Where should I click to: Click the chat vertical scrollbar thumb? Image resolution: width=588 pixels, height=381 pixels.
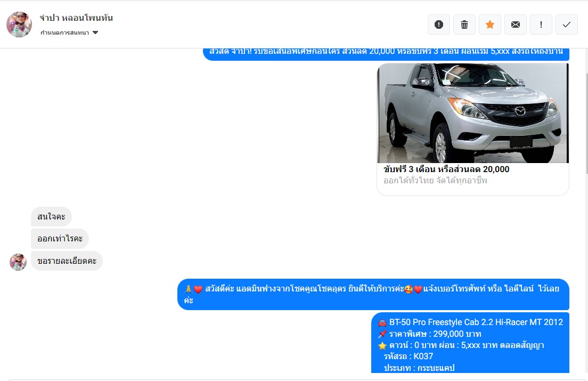point(586,124)
